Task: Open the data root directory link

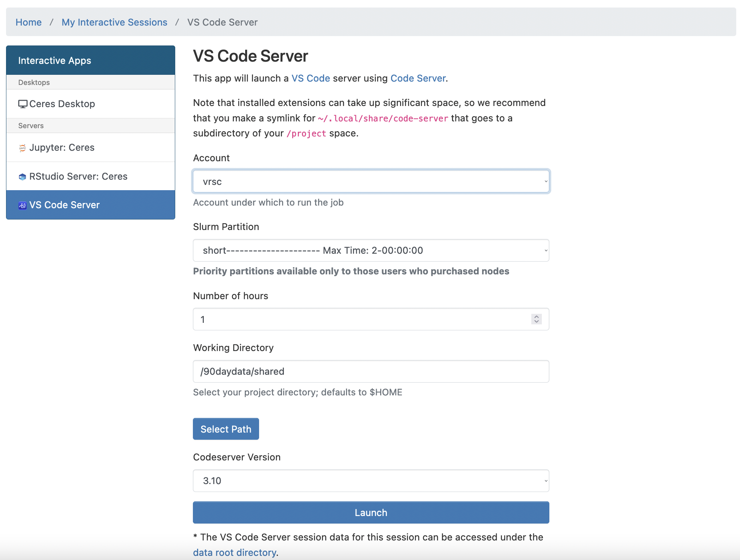Action: 235,552
